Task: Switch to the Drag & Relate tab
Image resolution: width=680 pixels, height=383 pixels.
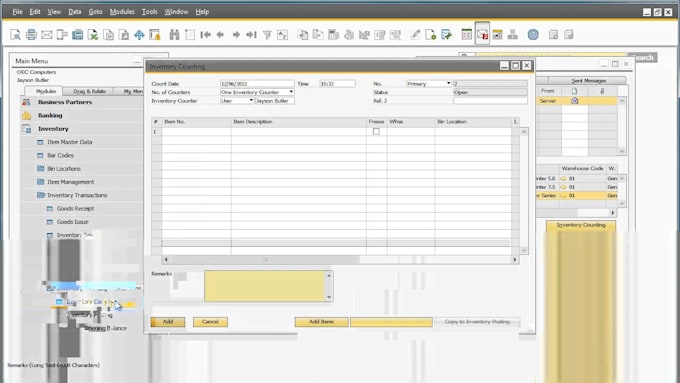Action: pos(89,91)
